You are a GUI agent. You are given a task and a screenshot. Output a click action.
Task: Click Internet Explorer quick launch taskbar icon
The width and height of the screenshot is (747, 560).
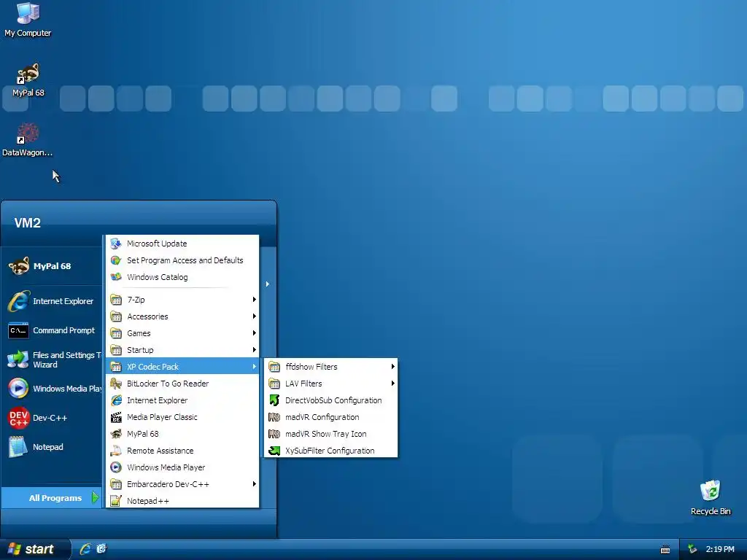85,549
